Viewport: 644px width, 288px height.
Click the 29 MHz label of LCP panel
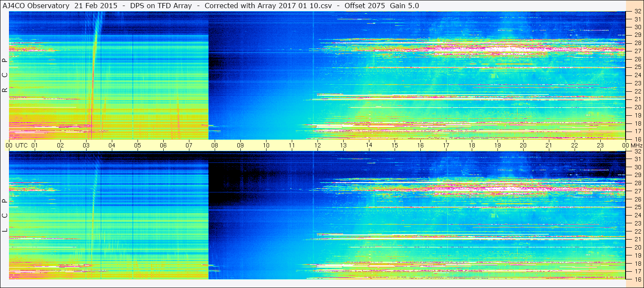click(637, 175)
